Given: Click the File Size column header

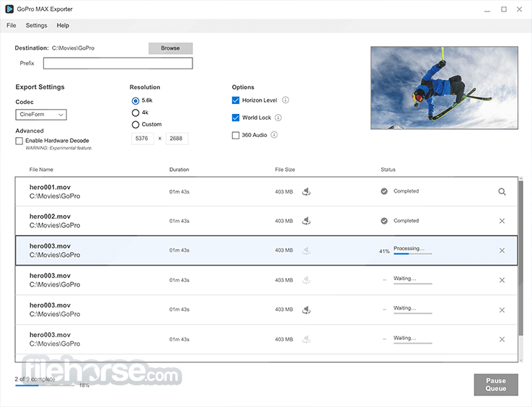Looking at the screenshot, I should tap(285, 170).
